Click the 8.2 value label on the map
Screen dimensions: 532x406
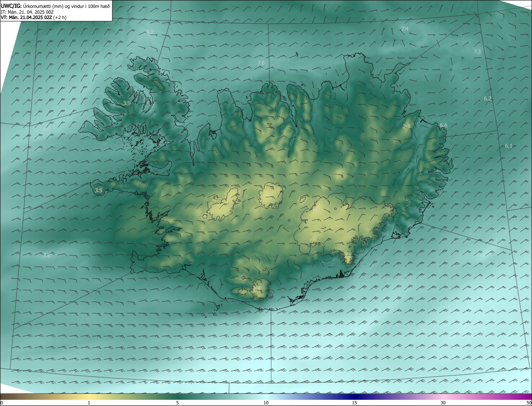click(150, 32)
